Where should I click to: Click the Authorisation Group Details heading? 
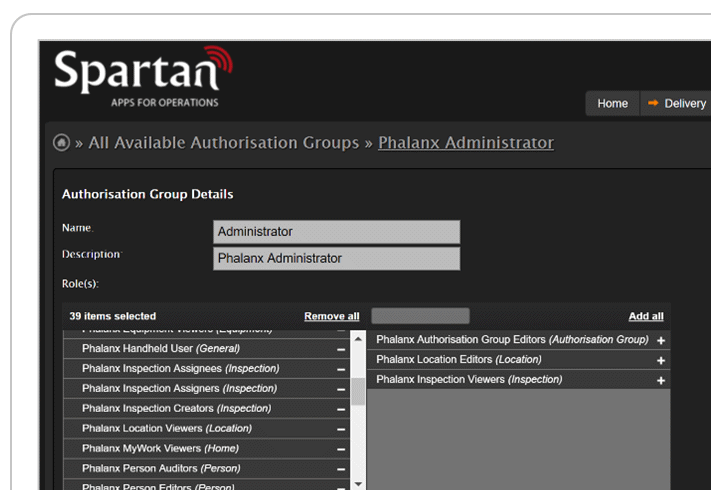click(x=147, y=194)
